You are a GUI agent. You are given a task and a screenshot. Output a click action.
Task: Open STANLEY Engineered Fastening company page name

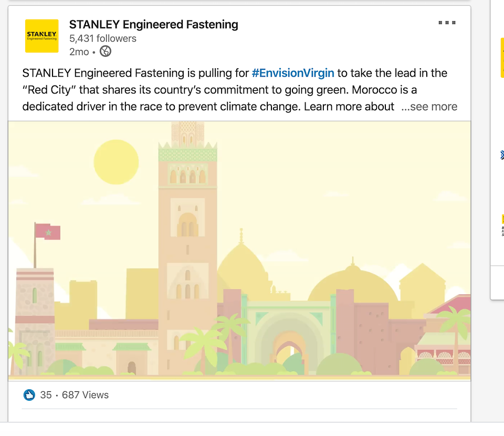[153, 24]
